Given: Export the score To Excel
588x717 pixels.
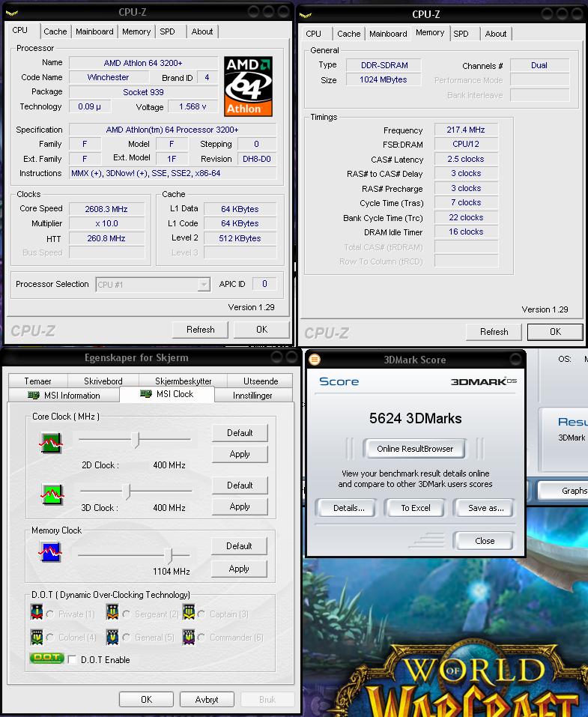Looking at the screenshot, I should 416,508.
